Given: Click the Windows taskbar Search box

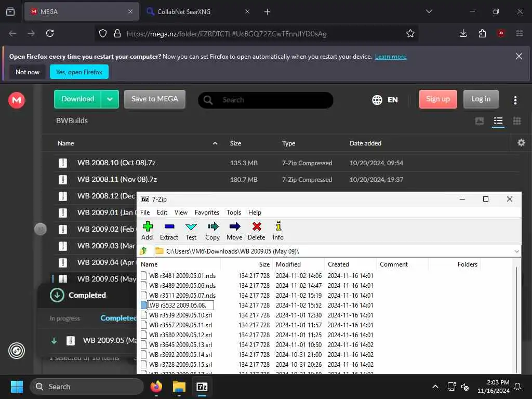Looking at the screenshot, I should [x=87, y=387].
